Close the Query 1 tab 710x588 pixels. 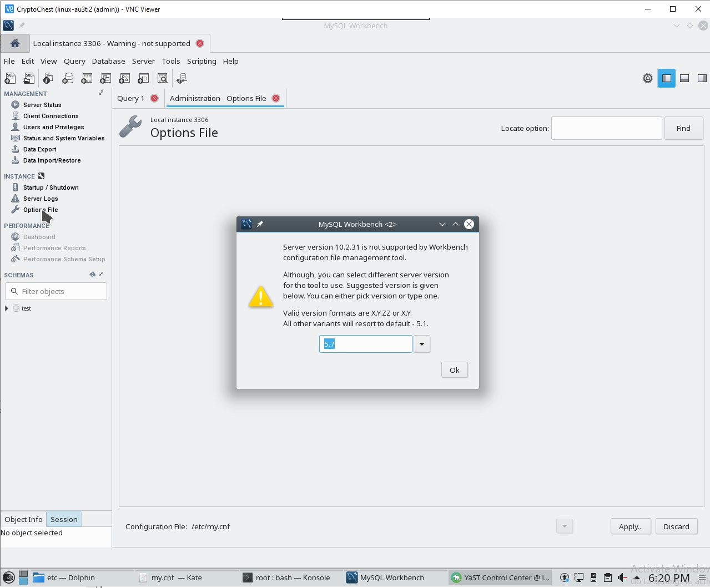(x=154, y=98)
